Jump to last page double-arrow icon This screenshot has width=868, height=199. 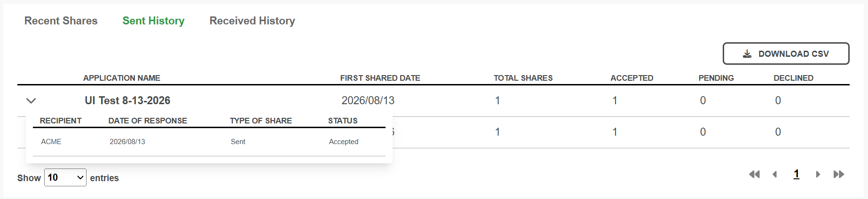839,175
